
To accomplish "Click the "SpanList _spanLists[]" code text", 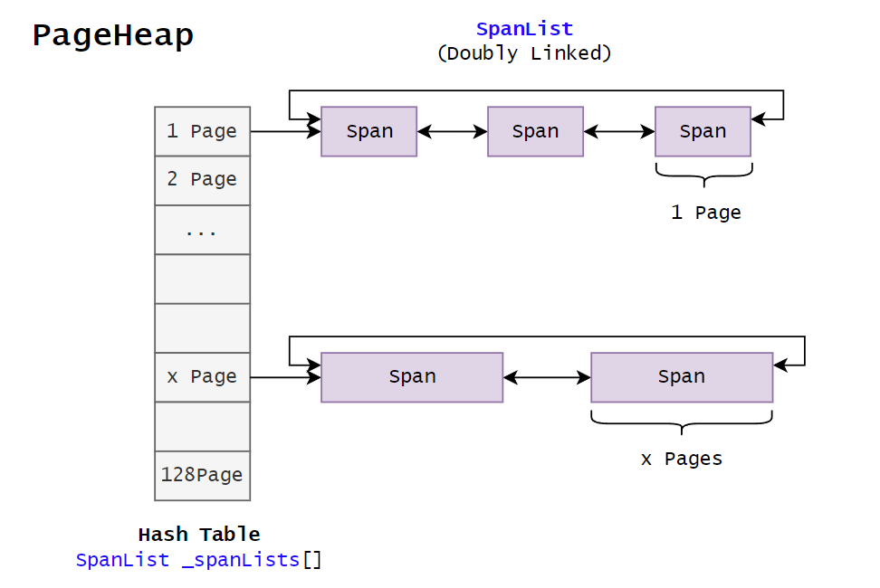I will pos(199,560).
